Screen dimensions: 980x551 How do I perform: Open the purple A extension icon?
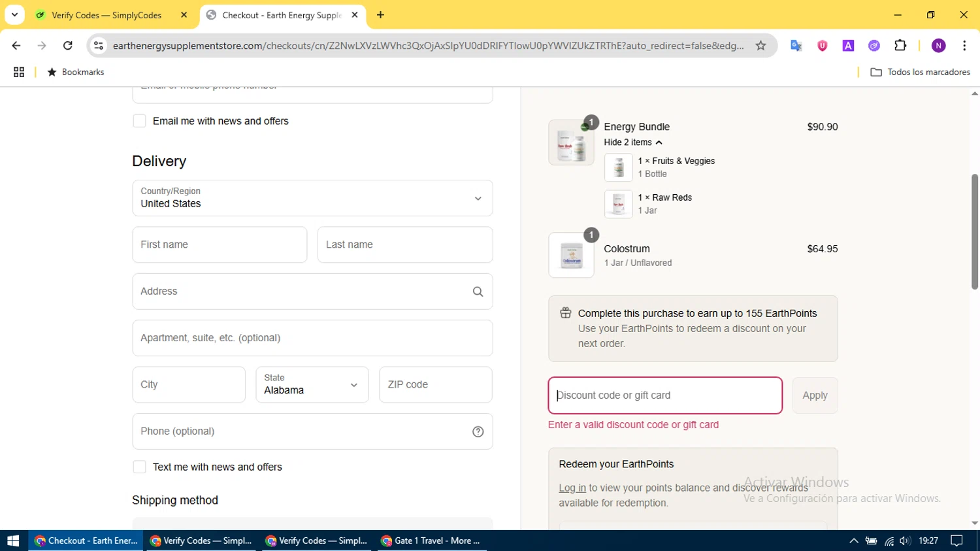[x=848, y=46]
